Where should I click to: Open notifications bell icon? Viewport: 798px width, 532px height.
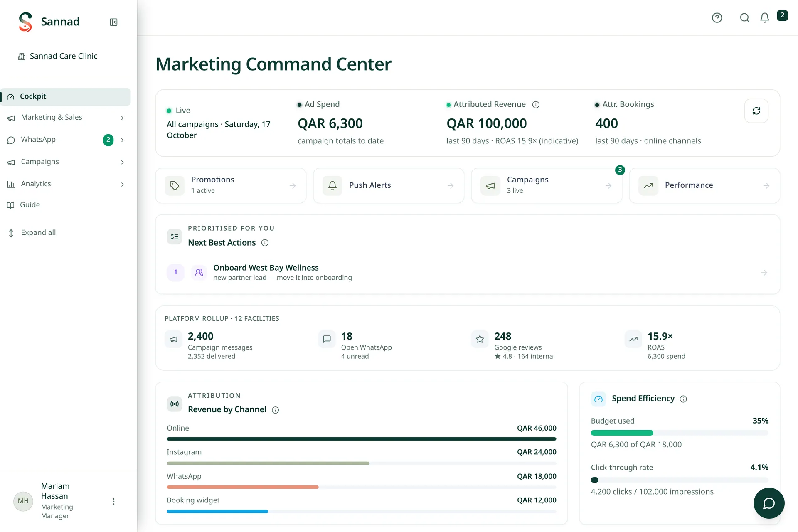tap(765, 18)
